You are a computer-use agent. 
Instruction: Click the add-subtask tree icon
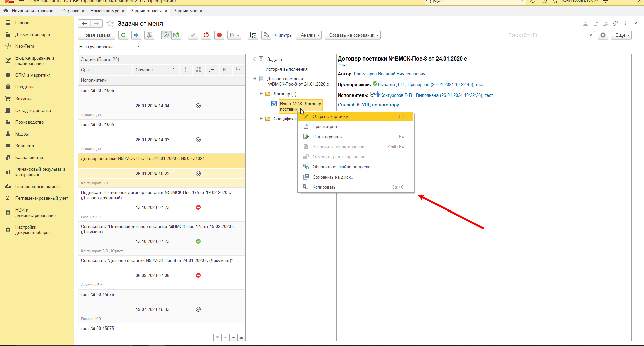tap(253, 35)
